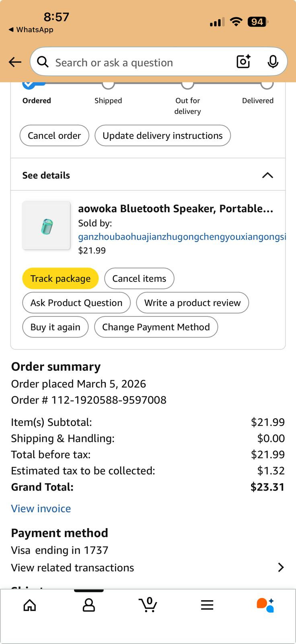Screen dimensions: 296x644
Task: Open the shopping cart icon
Action: [148, 605]
